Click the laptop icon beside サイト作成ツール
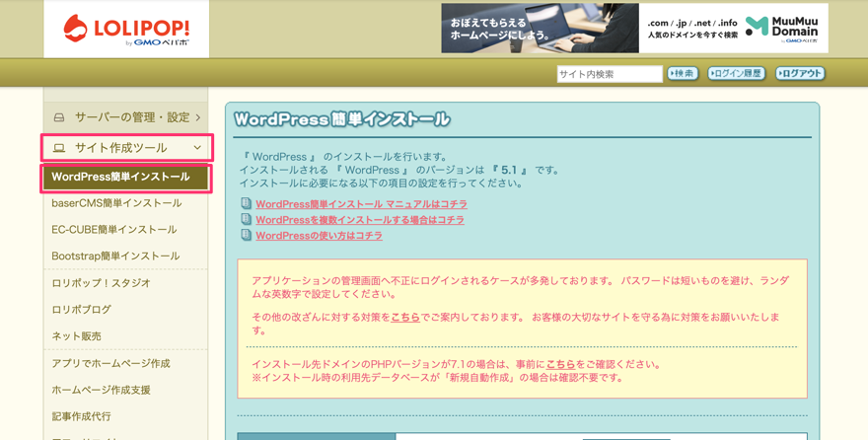Viewport: 868px width, 440px height. click(58, 148)
